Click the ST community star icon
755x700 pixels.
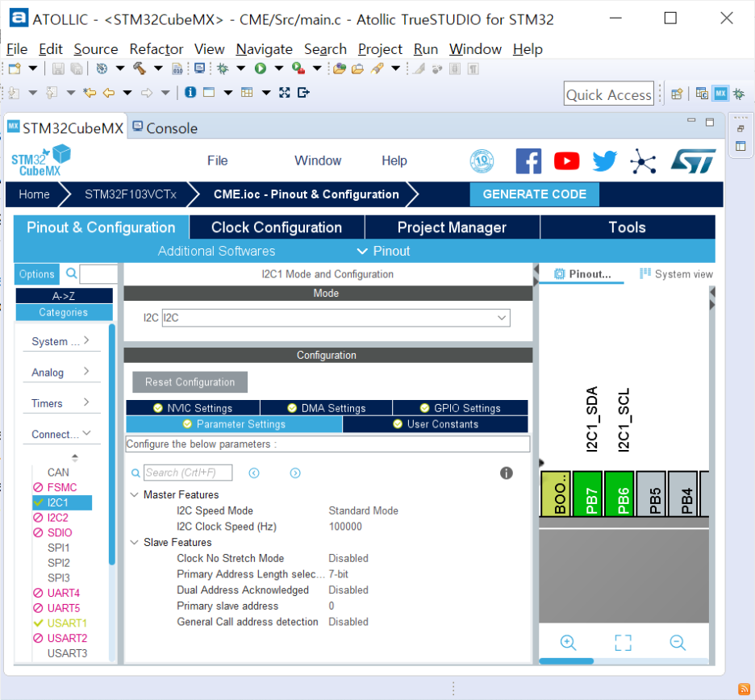click(643, 160)
